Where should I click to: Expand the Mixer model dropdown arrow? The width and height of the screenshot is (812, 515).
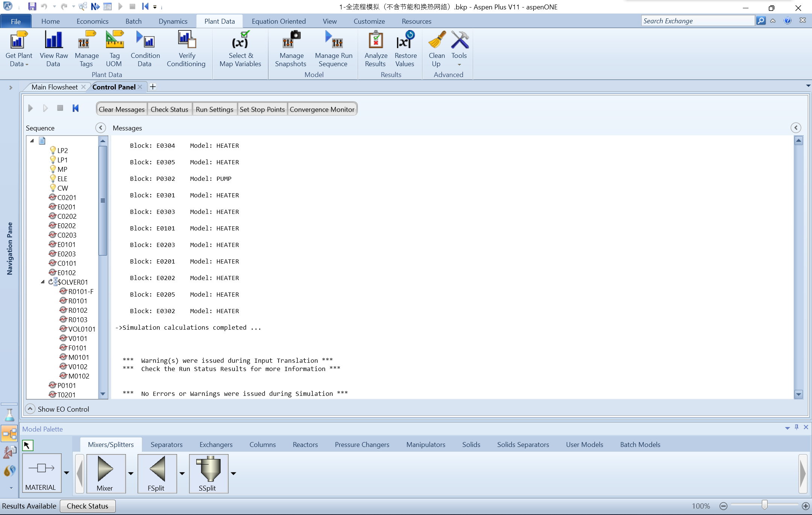131,473
